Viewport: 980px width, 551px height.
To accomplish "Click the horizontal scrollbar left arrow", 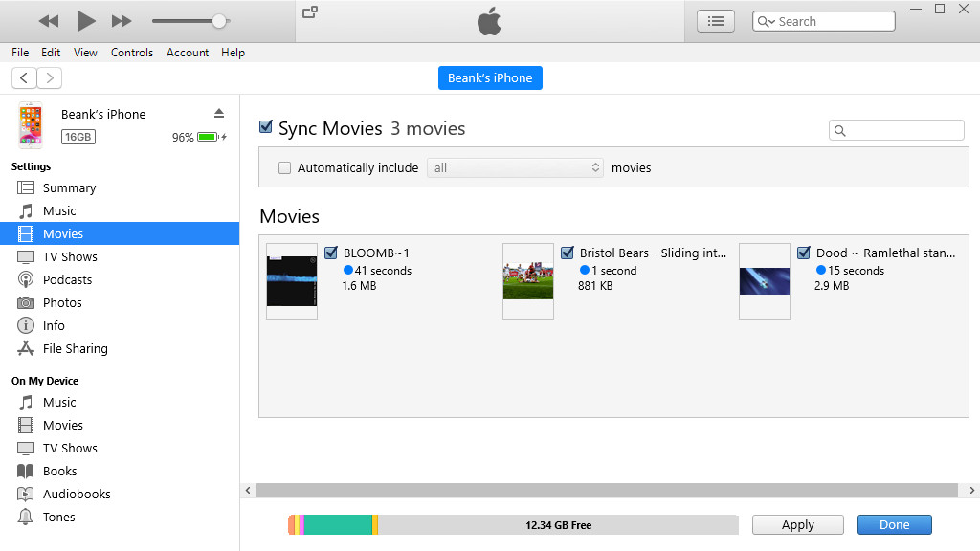I will (248, 491).
